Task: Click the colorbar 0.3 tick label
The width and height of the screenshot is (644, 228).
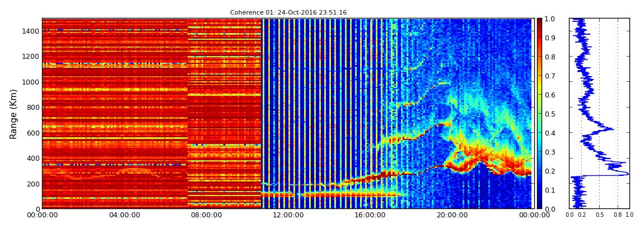Action: coord(549,152)
